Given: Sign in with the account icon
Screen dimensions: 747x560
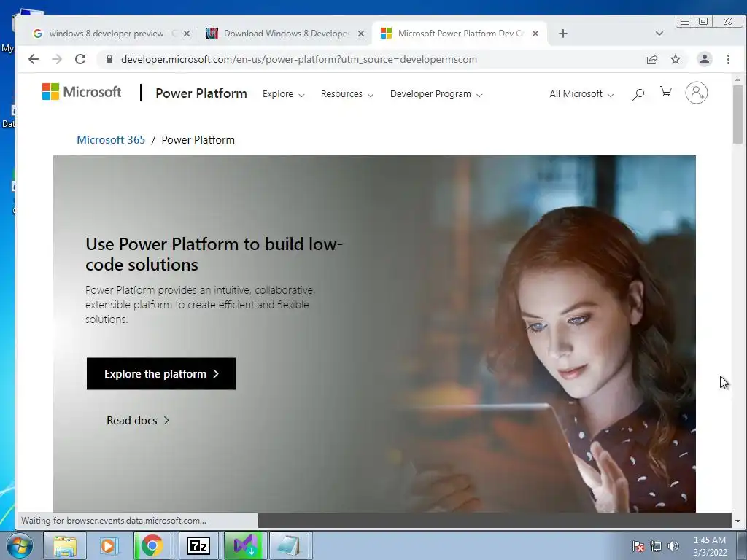Looking at the screenshot, I should pyautogui.click(x=697, y=93).
